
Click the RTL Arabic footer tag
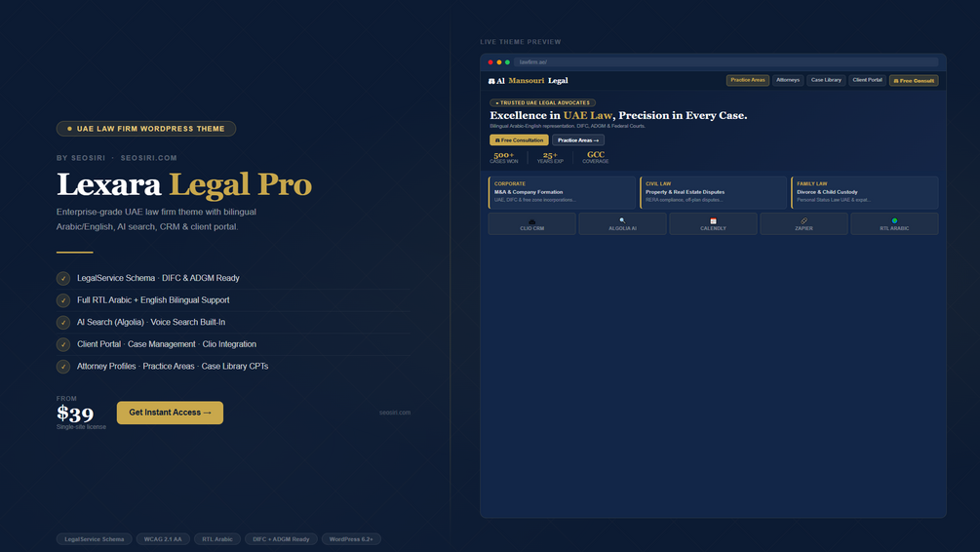click(x=217, y=539)
